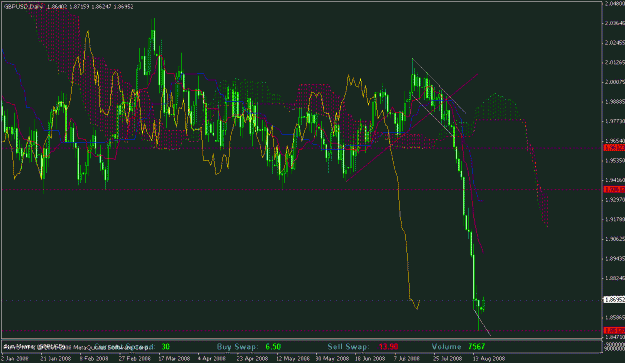The width and height of the screenshot is (625, 363).
Task: Click the latest green candlestick near 13 Aug
Action: coord(483,304)
